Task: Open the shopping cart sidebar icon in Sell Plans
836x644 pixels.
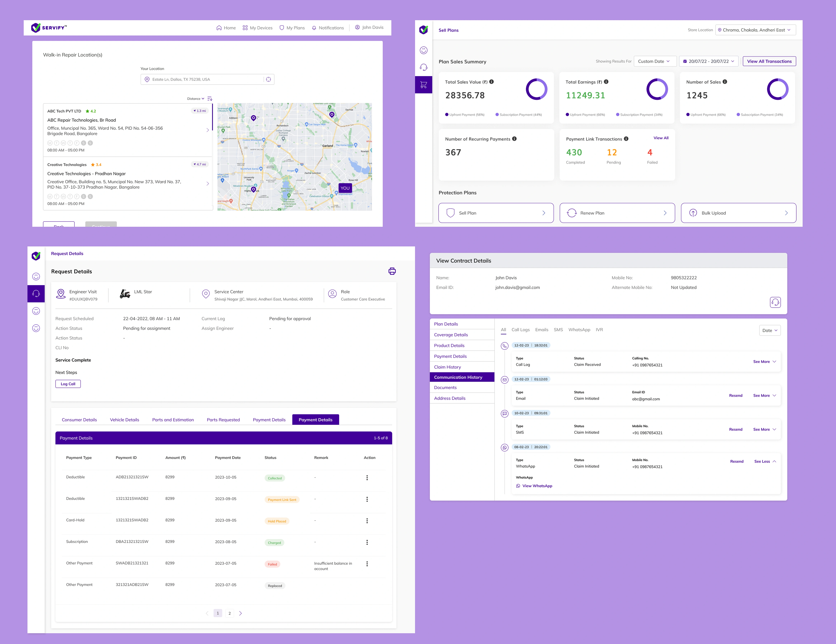Action: (x=423, y=85)
